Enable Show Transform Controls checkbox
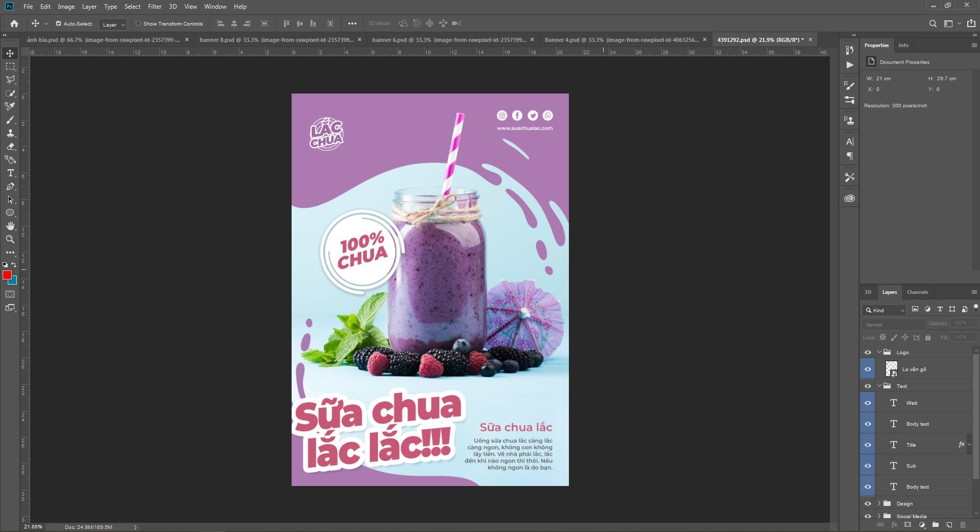980x532 pixels. (x=138, y=24)
